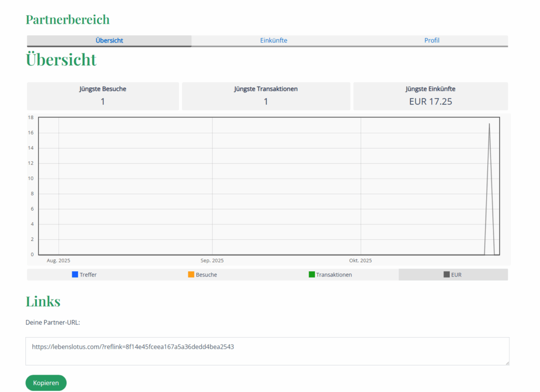Image resolution: width=540 pixels, height=392 pixels.
Task: Toggle the EUR series label in legend
Action: pyautogui.click(x=456, y=275)
